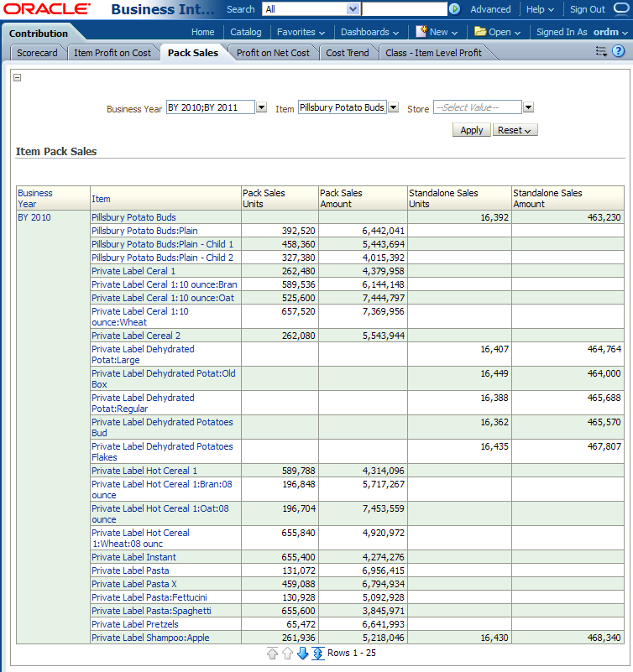
Task: Switch to the Cost Trend tab
Action: coord(347,53)
